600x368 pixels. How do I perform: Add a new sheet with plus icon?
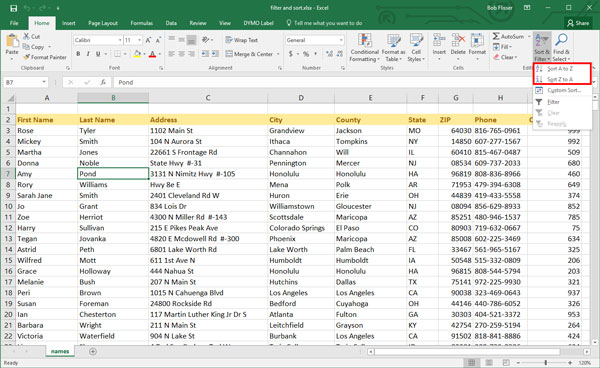click(93, 351)
